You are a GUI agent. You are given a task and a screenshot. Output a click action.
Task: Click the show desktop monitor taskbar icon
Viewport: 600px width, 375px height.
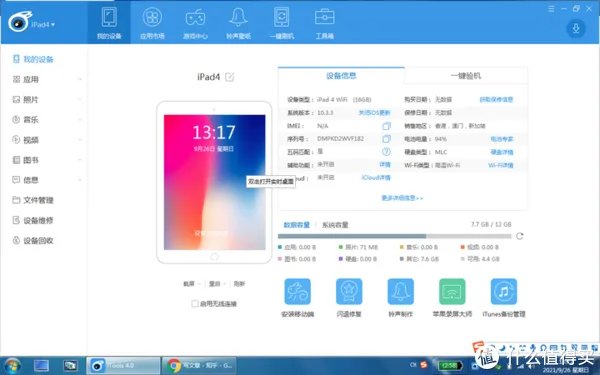(41, 366)
